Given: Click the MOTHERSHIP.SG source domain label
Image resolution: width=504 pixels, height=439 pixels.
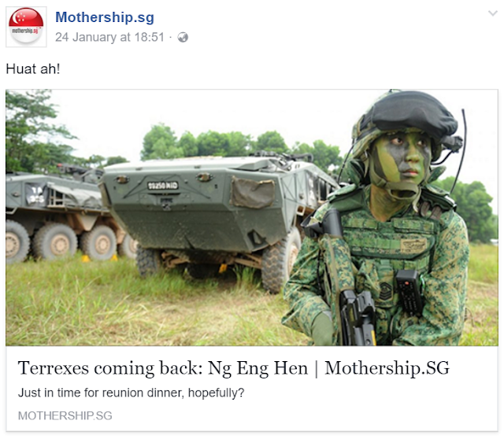Looking at the screenshot, I should tap(65, 415).
